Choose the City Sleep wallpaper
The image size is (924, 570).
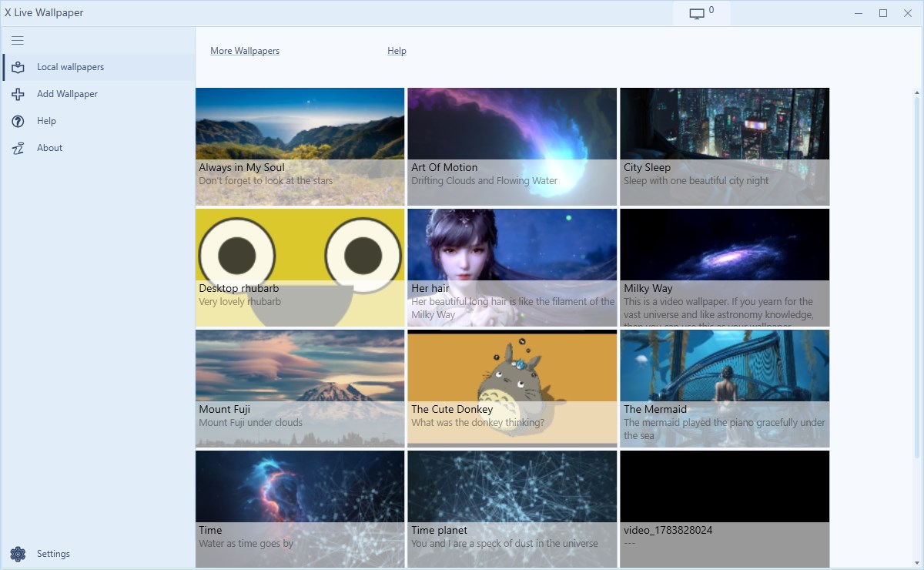point(724,146)
